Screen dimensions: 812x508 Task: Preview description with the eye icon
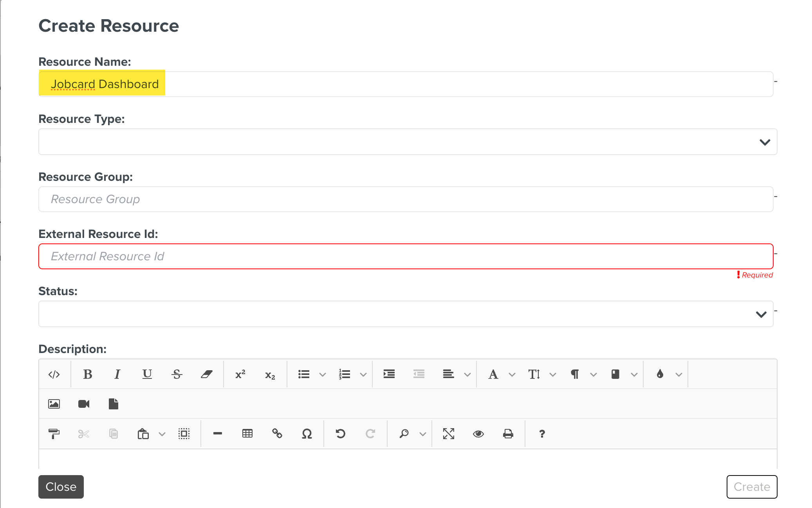(x=478, y=434)
